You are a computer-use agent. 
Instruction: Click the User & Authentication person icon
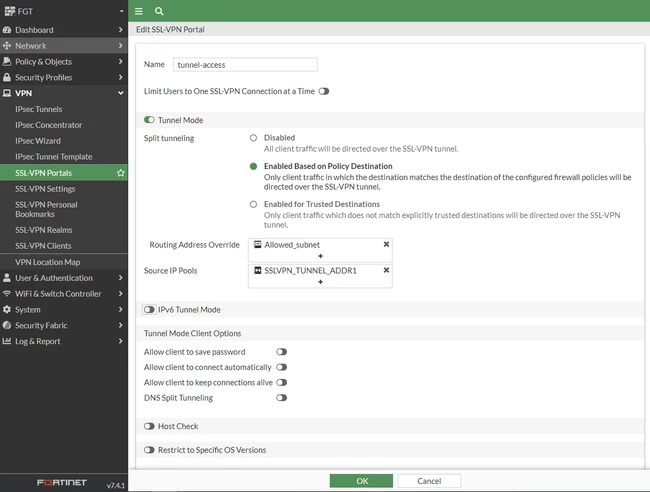[7, 278]
